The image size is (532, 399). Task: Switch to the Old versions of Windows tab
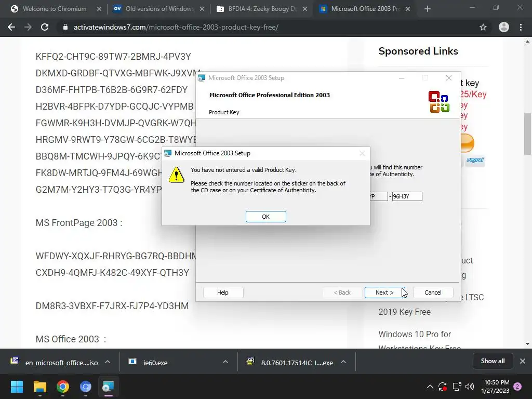click(x=159, y=9)
